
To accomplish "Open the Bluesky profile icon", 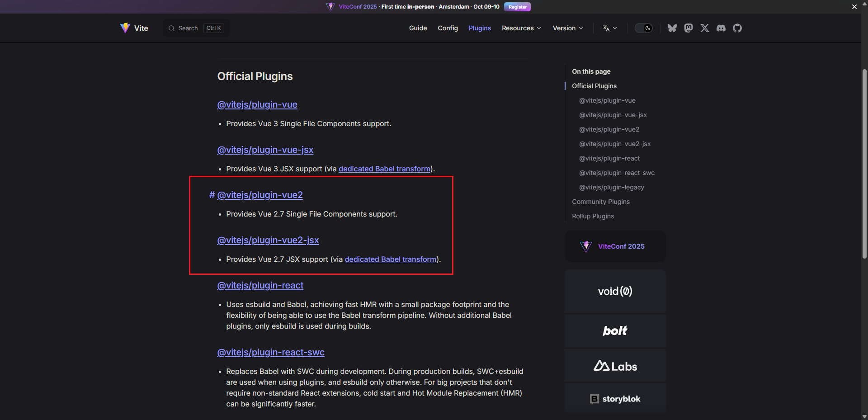I will [x=672, y=28].
